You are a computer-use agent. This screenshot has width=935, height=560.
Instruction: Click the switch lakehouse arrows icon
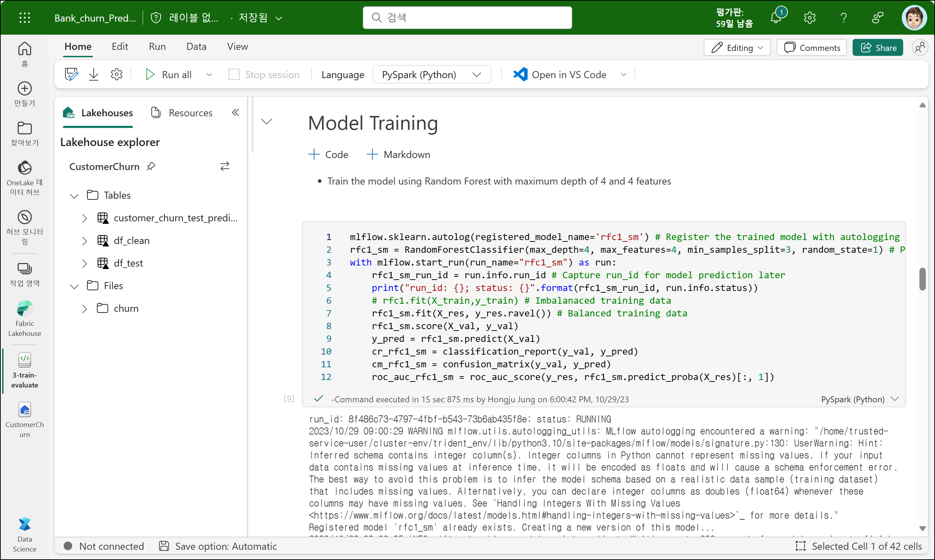coord(225,167)
